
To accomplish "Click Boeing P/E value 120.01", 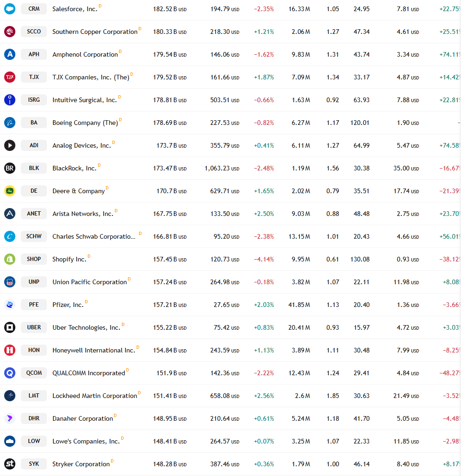I will pos(360,123).
